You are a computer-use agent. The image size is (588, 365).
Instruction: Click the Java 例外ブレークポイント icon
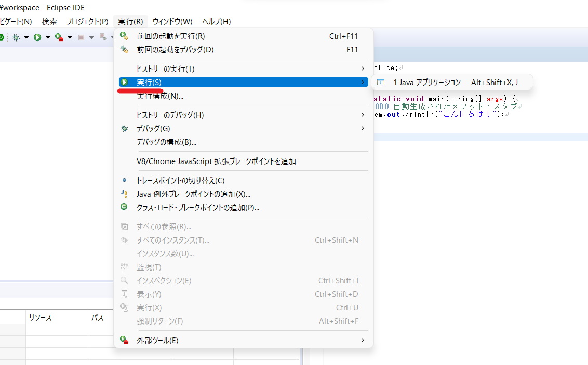pos(124,194)
